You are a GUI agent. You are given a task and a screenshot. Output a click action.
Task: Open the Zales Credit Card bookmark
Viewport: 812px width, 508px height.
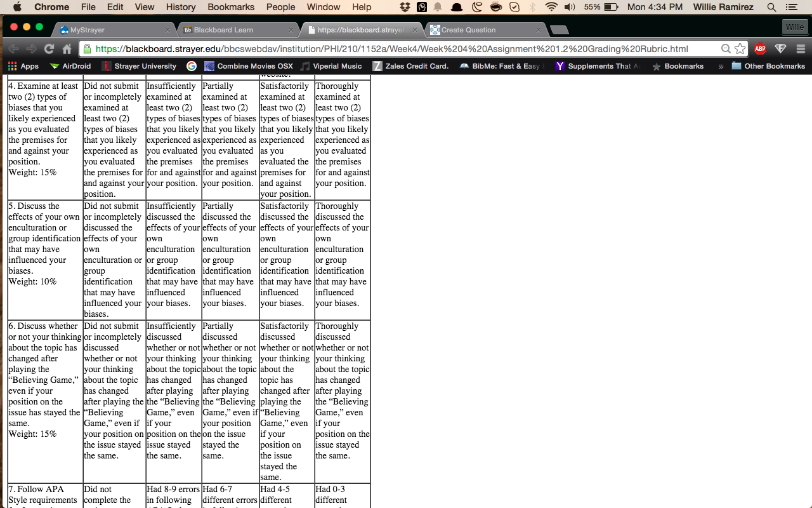[x=410, y=66]
